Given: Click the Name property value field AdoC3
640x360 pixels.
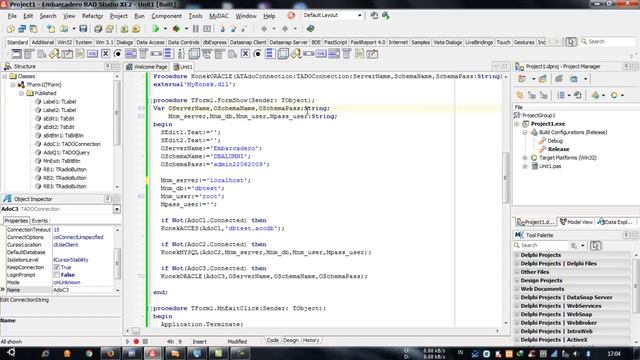Looking at the screenshot, I should coord(83,290).
